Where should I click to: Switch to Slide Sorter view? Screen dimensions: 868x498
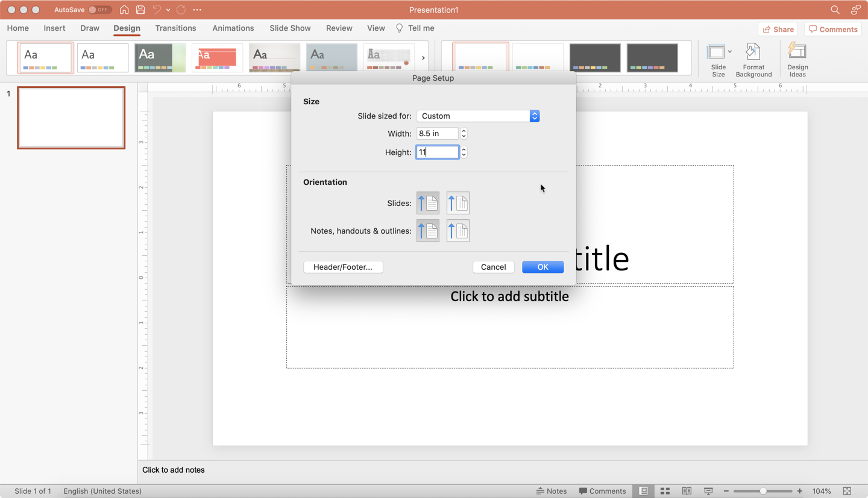[665, 491]
